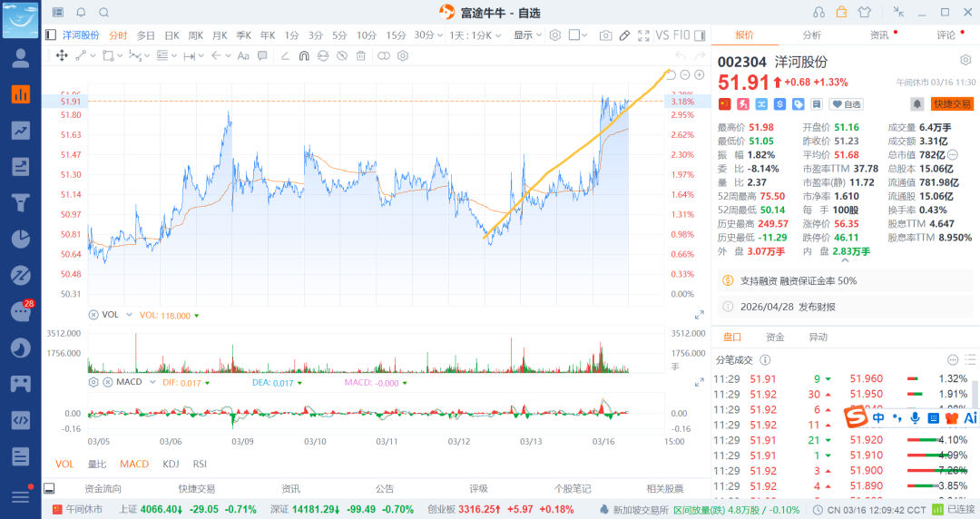
Task: Add a comment bubble annotation
Action: click(262, 55)
